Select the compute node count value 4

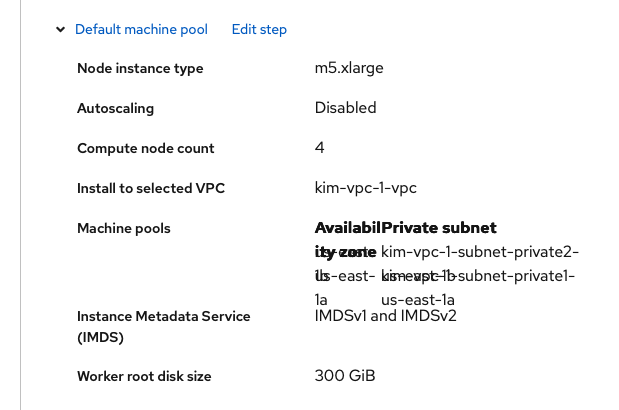pyautogui.click(x=320, y=148)
